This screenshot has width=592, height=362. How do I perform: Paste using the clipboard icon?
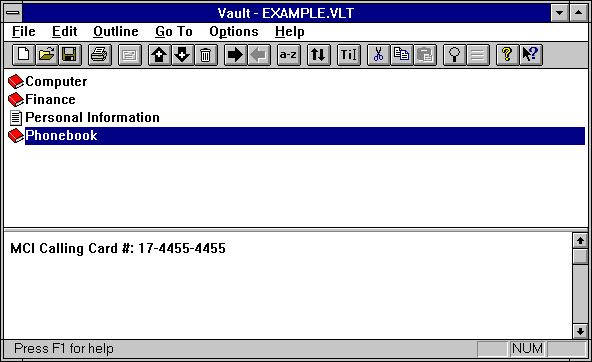point(425,55)
